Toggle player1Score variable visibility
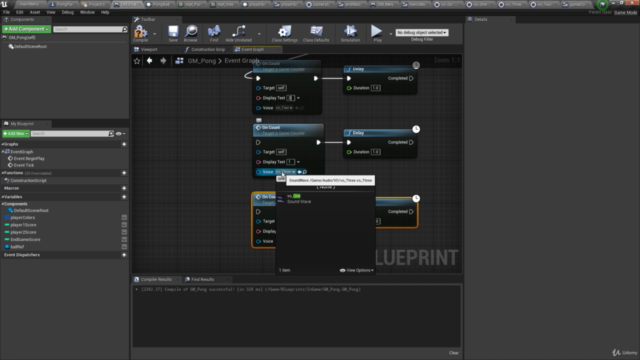Screen dimensions: 640x360 tap(124, 225)
